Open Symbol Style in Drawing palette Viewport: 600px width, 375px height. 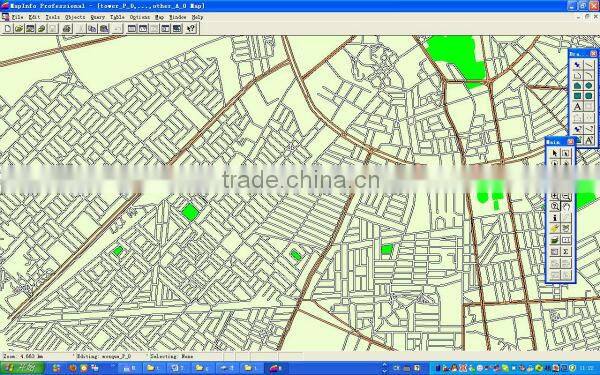pos(577,129)
